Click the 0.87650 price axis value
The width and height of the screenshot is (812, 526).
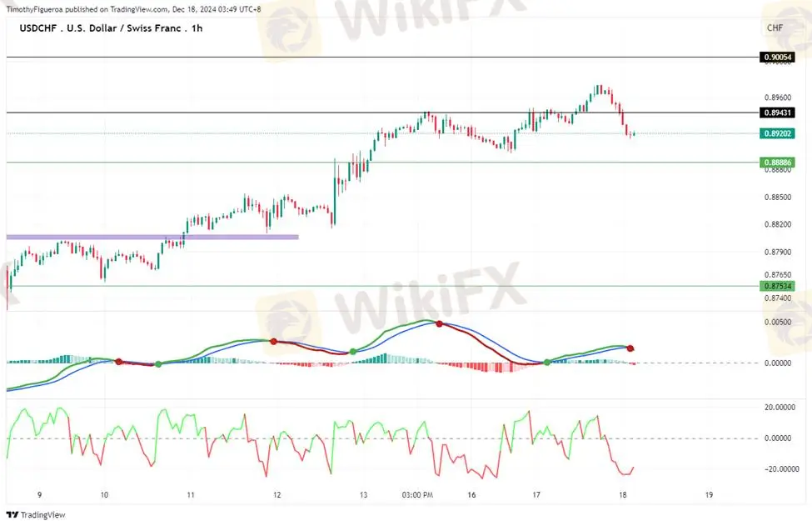click(x=778, y=274)
